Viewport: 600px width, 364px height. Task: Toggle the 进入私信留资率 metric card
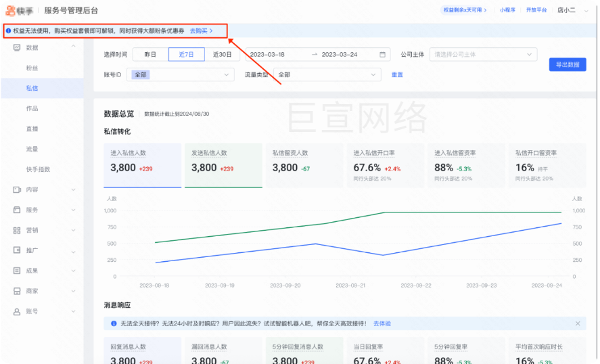[467, 165]
